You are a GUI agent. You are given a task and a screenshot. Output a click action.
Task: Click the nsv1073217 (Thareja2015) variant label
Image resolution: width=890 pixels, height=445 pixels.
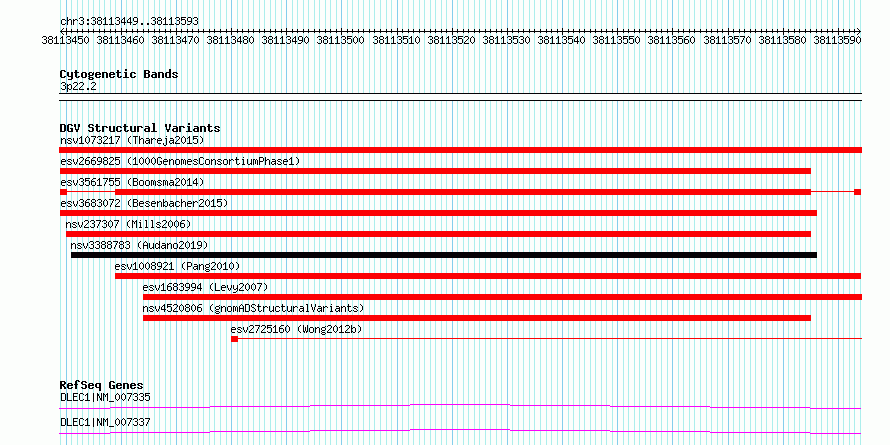(x=132, y=140)
